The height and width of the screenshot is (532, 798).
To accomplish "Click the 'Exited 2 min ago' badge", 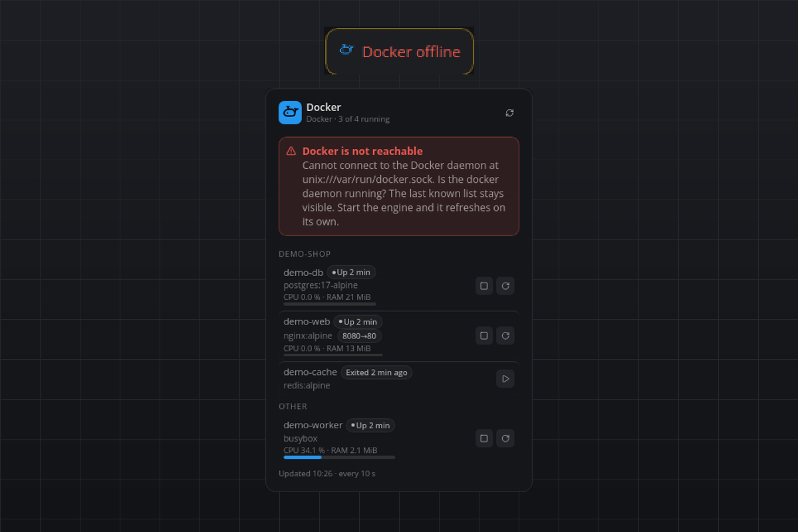I will click(x=376, y=372).
